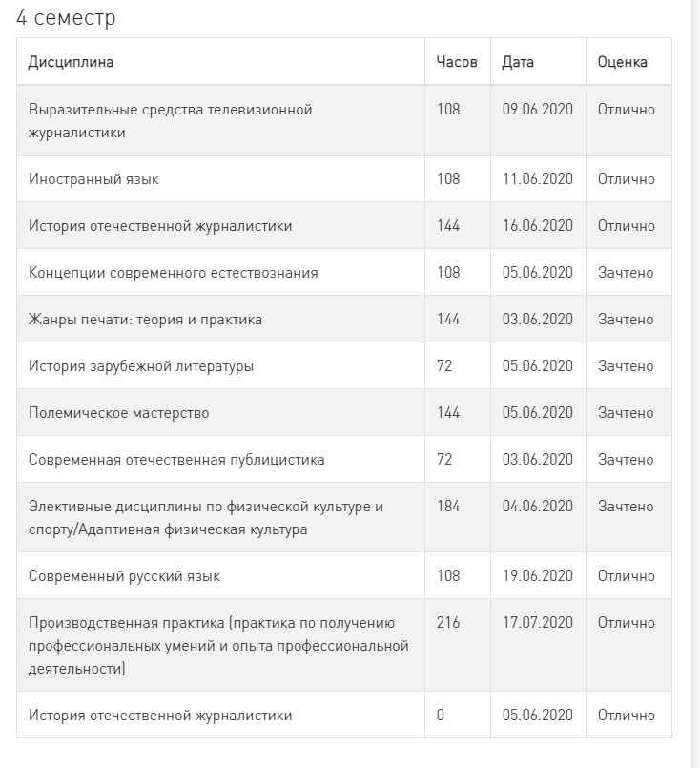Select the 'Жанры печати: теория и практика' row
Screen dimensions: 700x768
coord(344,319)
